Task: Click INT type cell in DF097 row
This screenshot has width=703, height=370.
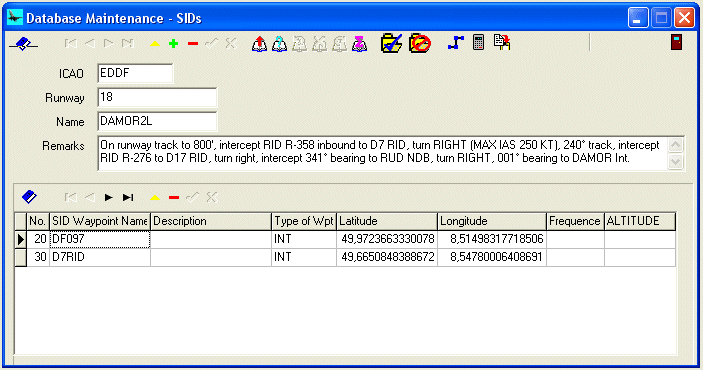Action: (304, 239)
